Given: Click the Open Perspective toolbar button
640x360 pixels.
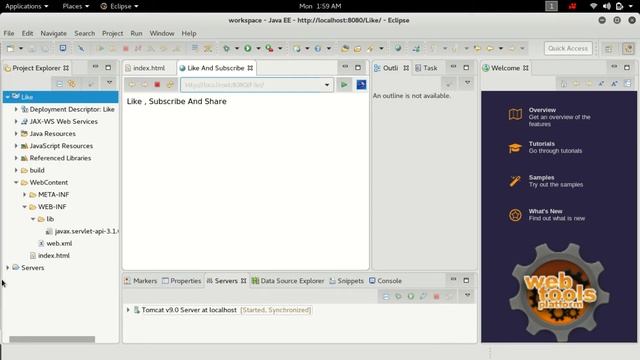Looking at the screenshot, I should [x=609, y=49].
